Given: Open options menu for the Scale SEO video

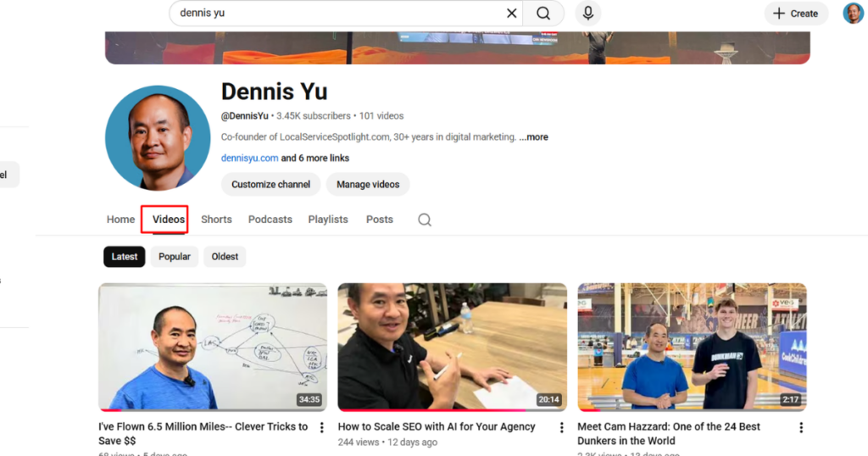Looking at the screenshot, I should click(561, 427).
